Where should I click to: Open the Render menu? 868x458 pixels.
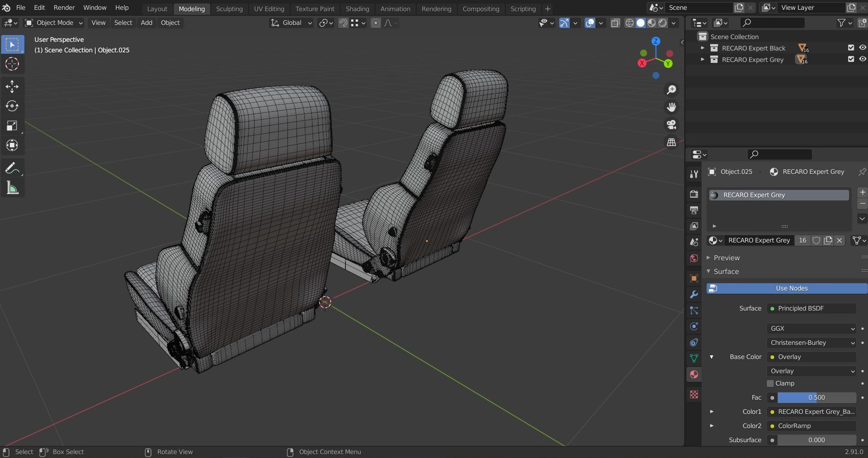click(64, 8)
